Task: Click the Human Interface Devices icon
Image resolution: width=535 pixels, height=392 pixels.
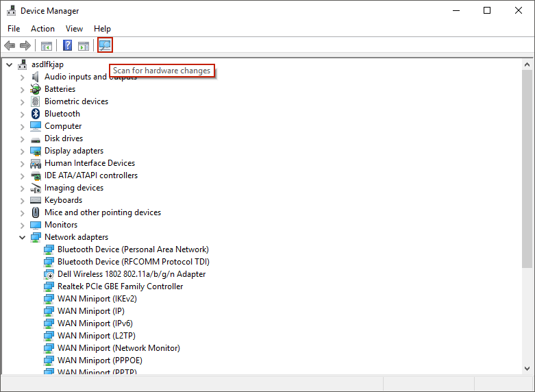Action: [x=36, y=163]
